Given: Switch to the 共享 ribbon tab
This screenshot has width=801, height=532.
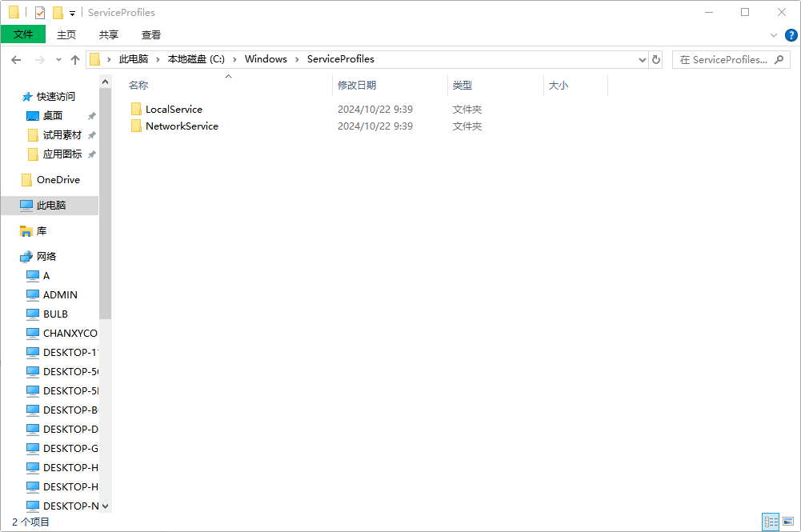Looking at the screenshot, I should click(x=109, y=34).
